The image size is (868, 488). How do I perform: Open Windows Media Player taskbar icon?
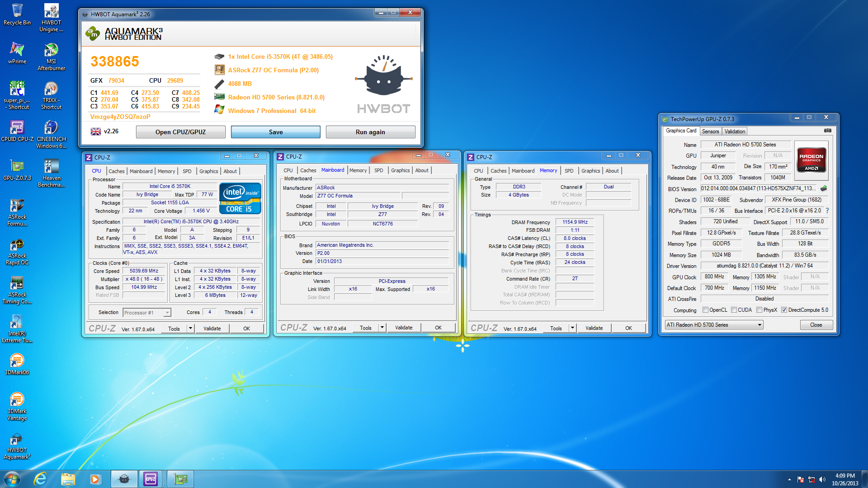tap(95, 479)
